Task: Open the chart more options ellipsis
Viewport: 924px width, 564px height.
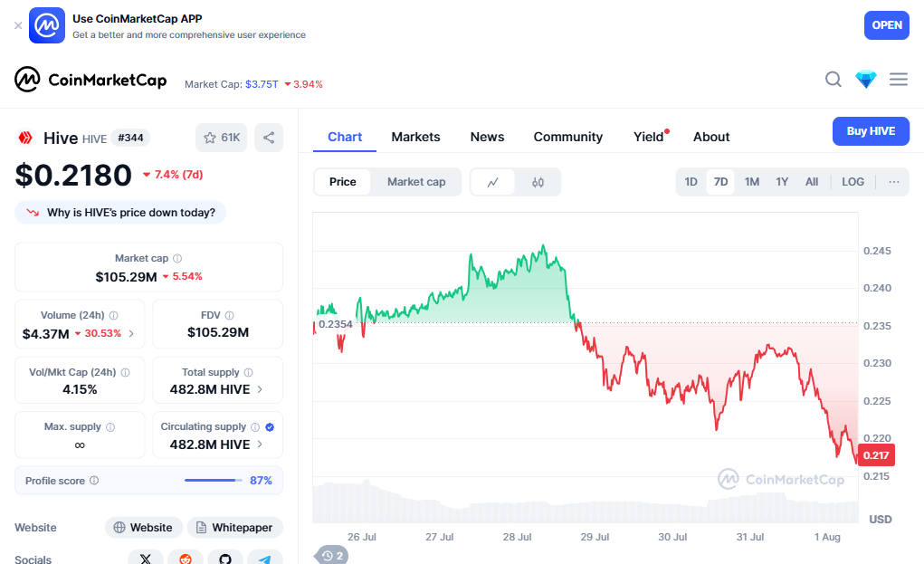Action: (x=894, y=182)
